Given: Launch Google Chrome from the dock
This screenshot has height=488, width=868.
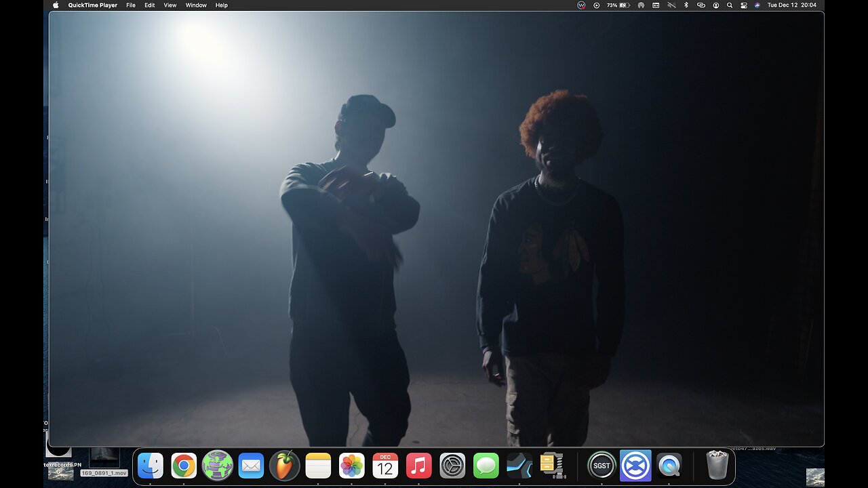Looking at the screenshot, I should [184, 466].
